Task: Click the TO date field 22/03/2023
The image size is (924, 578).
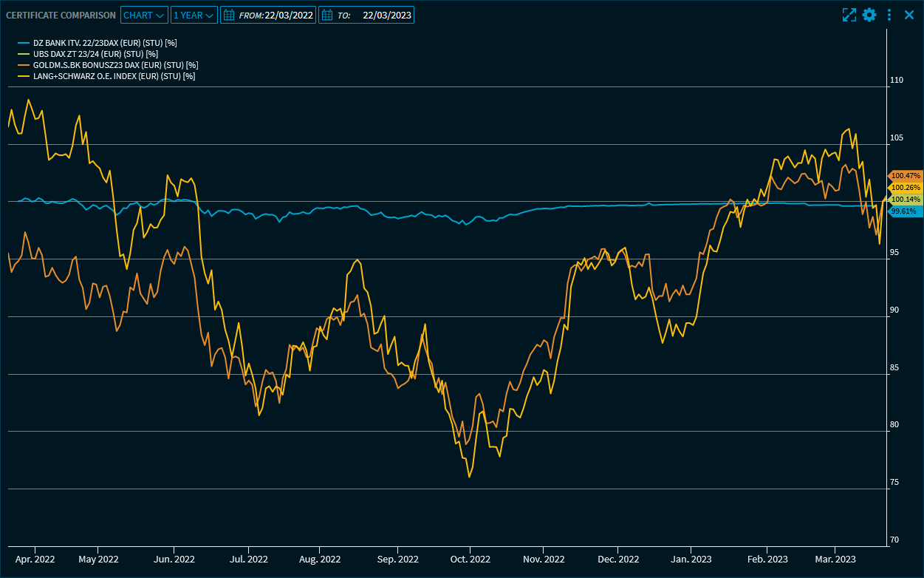Action: (387, 15)
